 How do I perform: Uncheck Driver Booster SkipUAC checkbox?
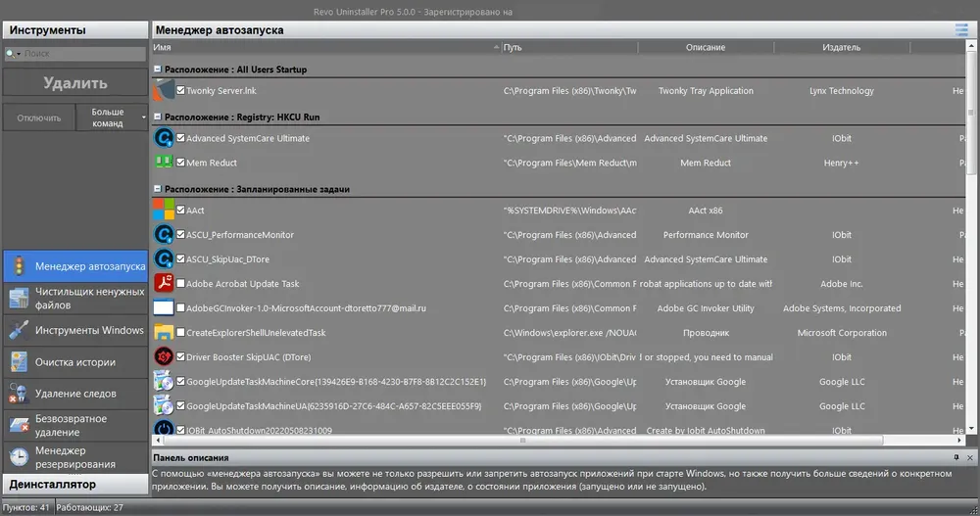(x=180, y=356)
